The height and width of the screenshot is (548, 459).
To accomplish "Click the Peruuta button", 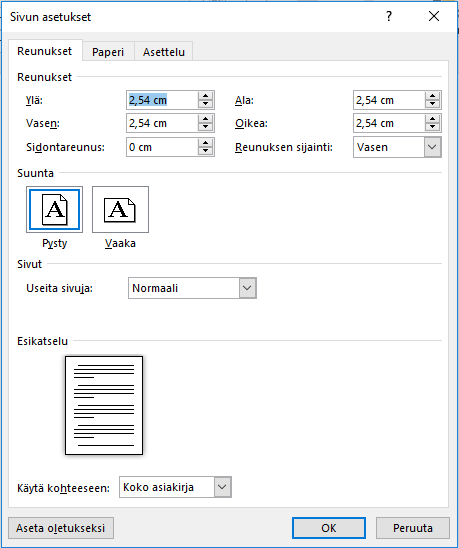I will coord(413,528).
